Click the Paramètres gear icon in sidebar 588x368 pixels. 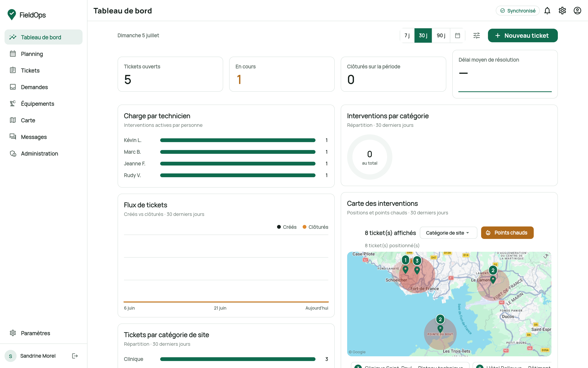click(13, 333)
